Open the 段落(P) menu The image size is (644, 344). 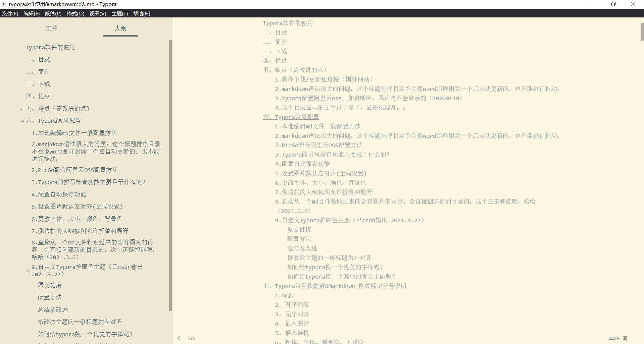(53, 13)
